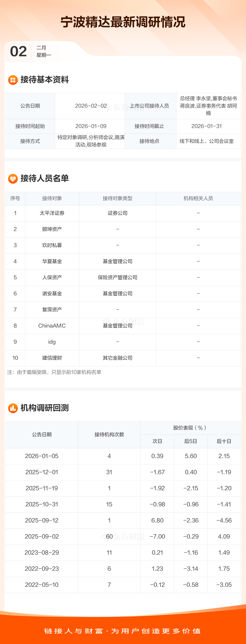Click the 后十日 column header

[224, 441]
